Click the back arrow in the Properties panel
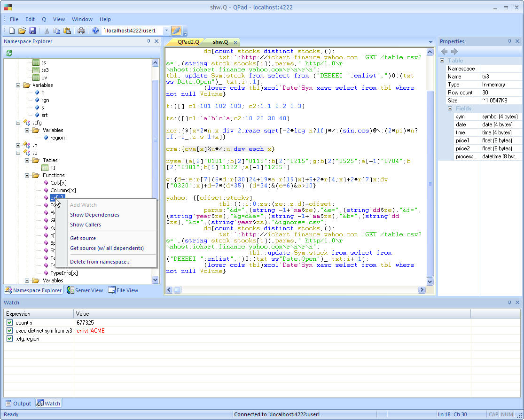Screen dimensions: 524x420 (444, 51)
